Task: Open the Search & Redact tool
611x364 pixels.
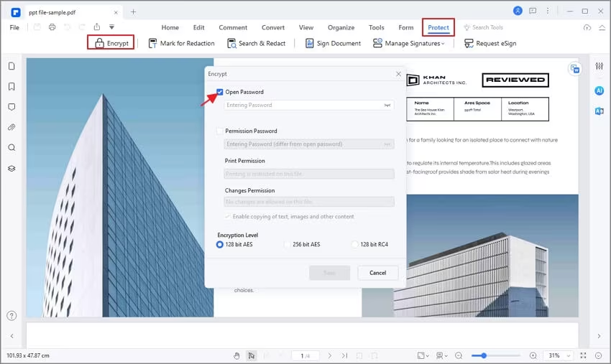Action: [x=255, y=43]
